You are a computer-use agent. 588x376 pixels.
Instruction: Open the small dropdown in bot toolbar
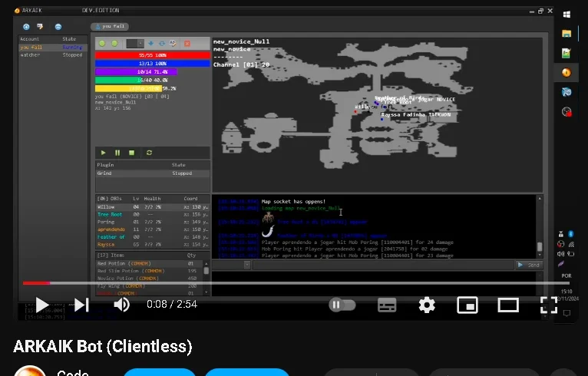point(135,44)
